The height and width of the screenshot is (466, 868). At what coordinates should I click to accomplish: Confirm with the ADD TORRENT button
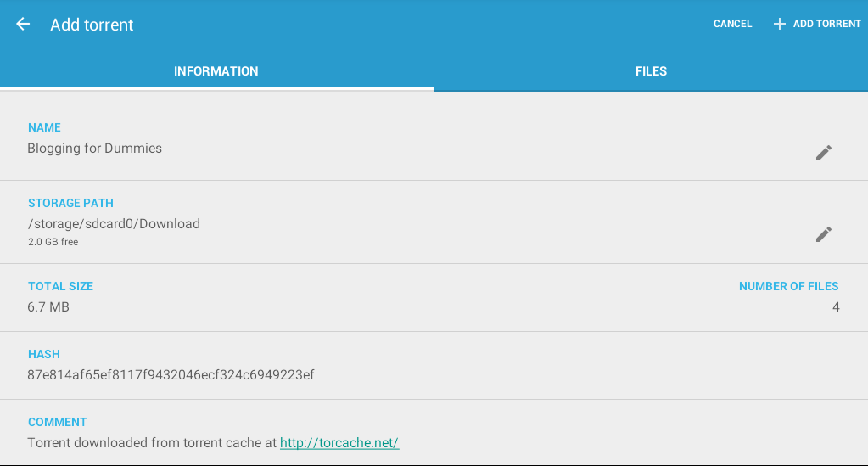click(817, 24)
